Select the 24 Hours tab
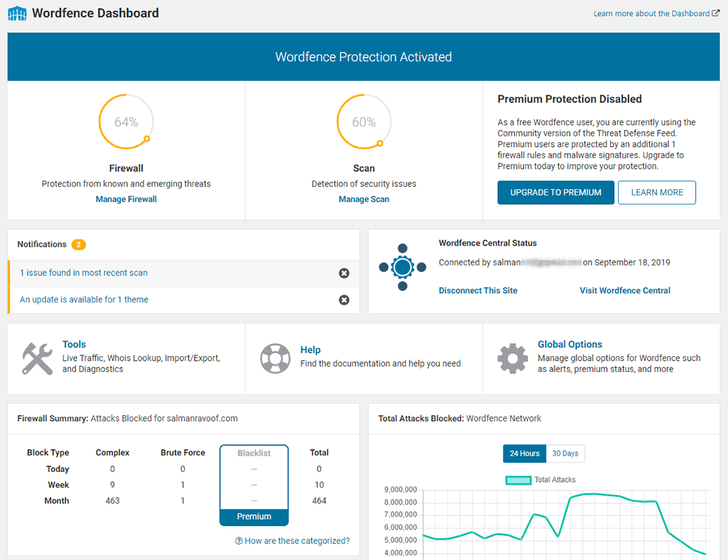Image resolution: width=728 pixels, height=560 pixels. click(x=524, y=453)
